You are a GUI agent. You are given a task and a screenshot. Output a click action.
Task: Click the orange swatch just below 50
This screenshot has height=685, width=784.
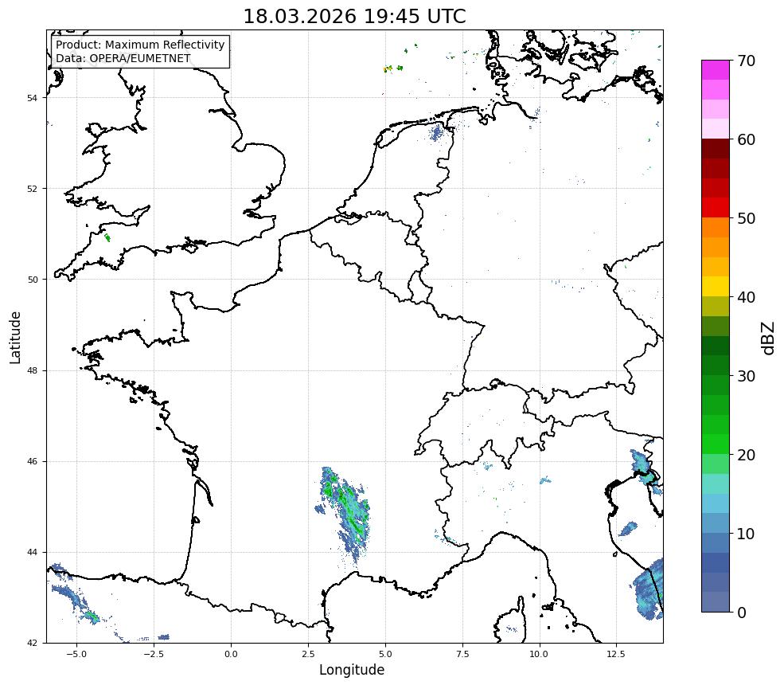pyautogui.click(x=716, y=228)
